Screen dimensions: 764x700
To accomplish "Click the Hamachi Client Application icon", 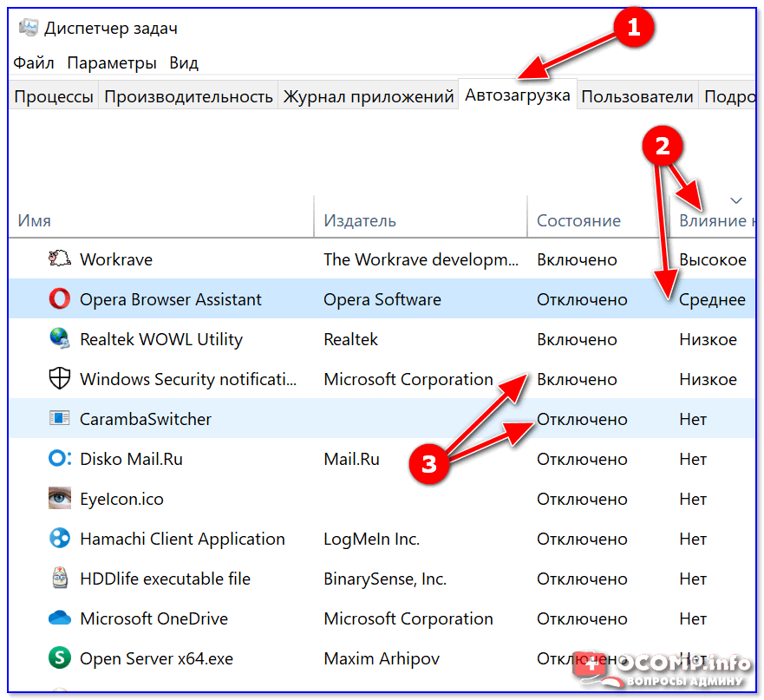I will pos(60,538).
